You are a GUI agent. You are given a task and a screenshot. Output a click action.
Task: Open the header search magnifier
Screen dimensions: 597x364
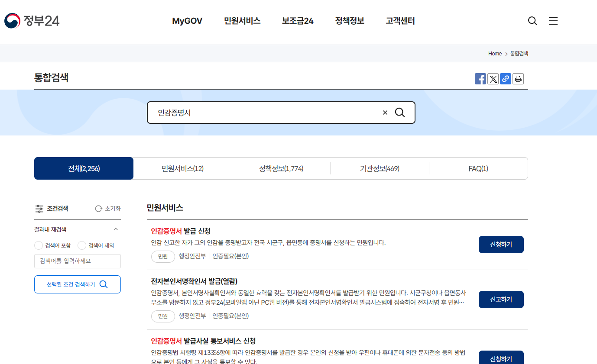point(532,20)
